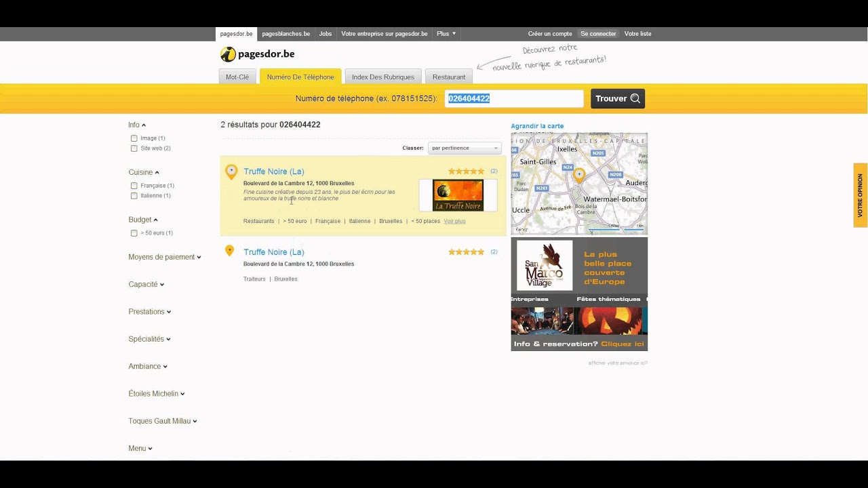The image size is (868, 488).
Task: Click the Trouver search button
Action: (x=618, y=98)
